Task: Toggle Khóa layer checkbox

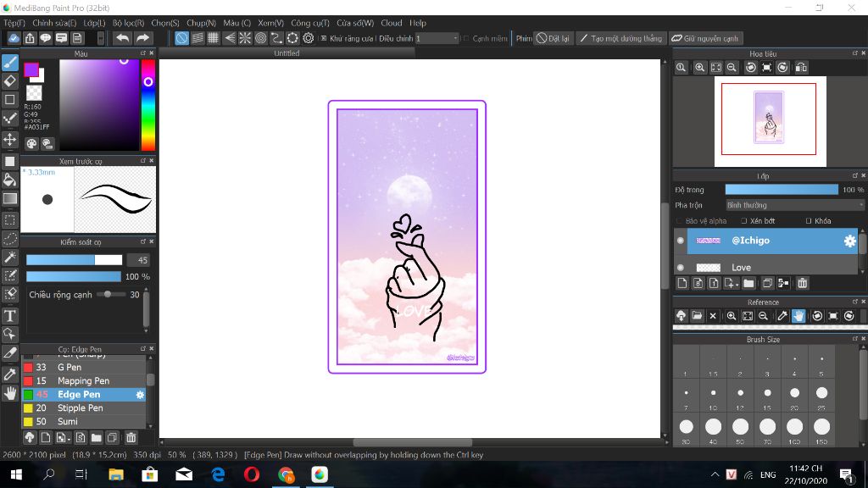Action: (809, 221)
